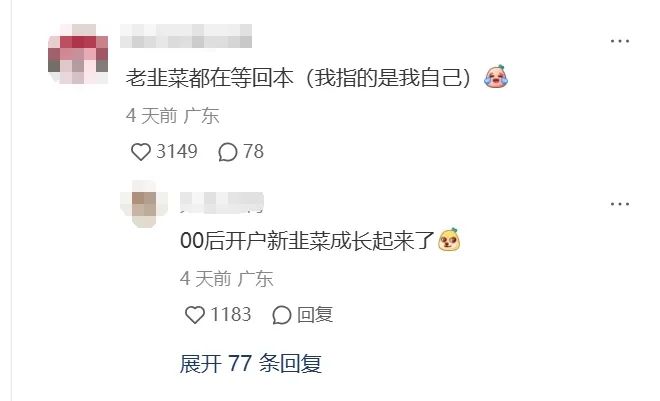Like the top comment with 3149 likes
Screen dimensions: 660x401
[141, 152]
